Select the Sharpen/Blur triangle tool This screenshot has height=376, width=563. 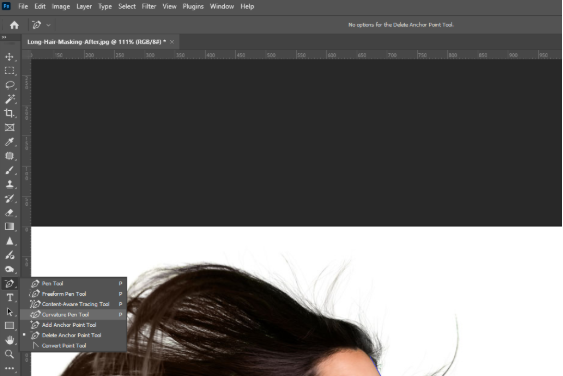pos(10,241)
